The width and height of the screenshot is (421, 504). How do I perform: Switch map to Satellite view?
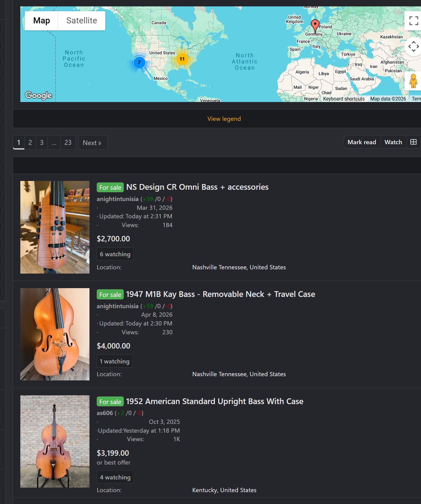82,21
